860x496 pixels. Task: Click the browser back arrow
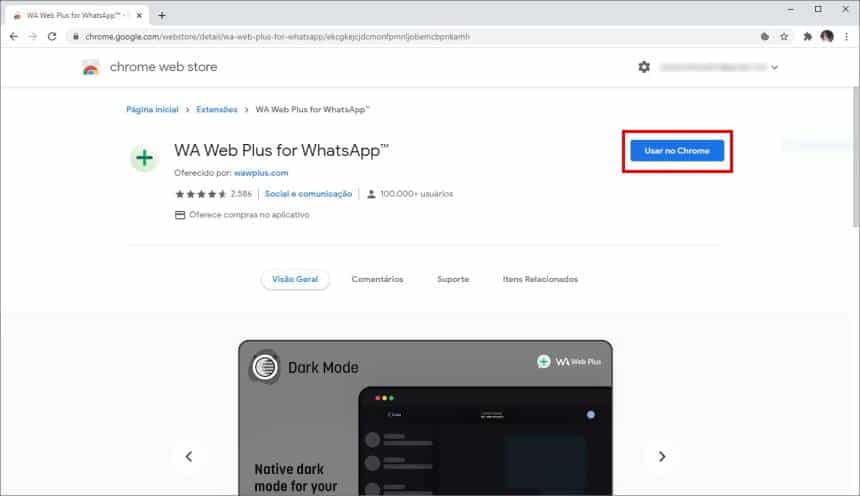(14, 37)
